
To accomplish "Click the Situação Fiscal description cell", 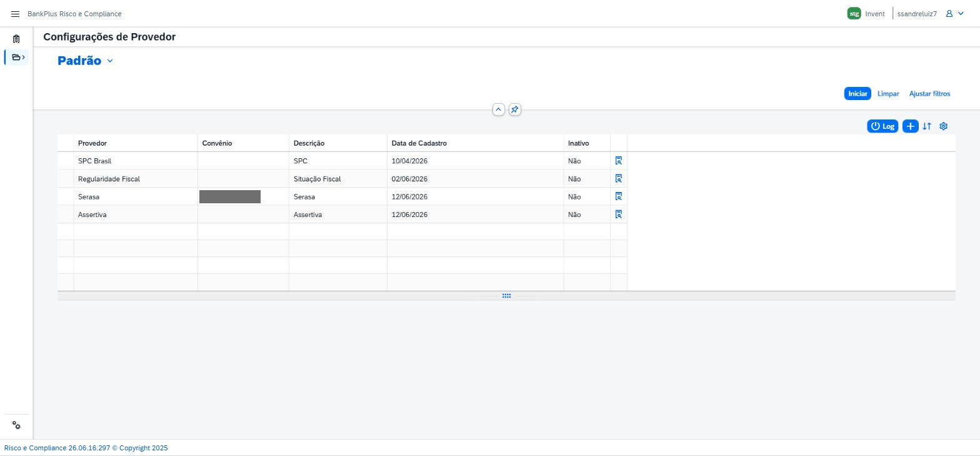I will coord(338,179).
